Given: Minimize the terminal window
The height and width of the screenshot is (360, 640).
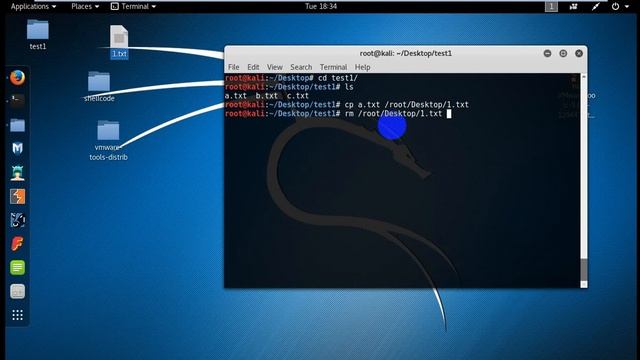Looking at the screenshot, I should pyautogui.click(x=547, y=53).
